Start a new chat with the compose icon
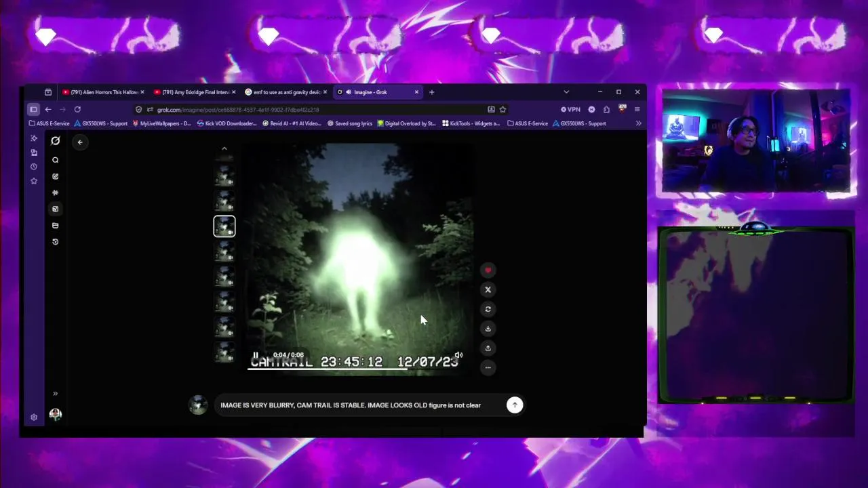Viewport: 868px width, 488px height. tap(56, 176)
